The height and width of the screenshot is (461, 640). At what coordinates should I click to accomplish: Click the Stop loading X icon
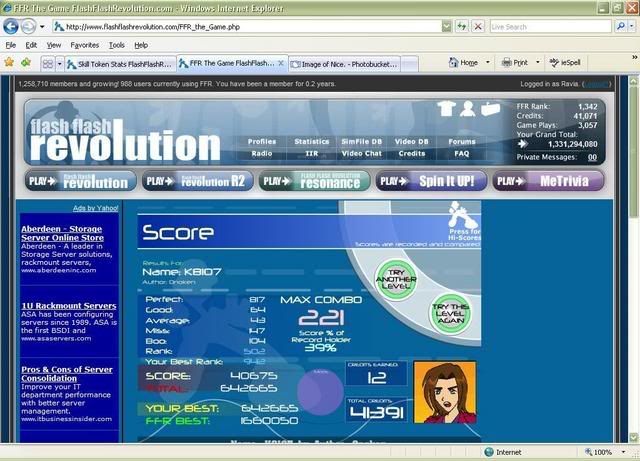tap(479, 27)
